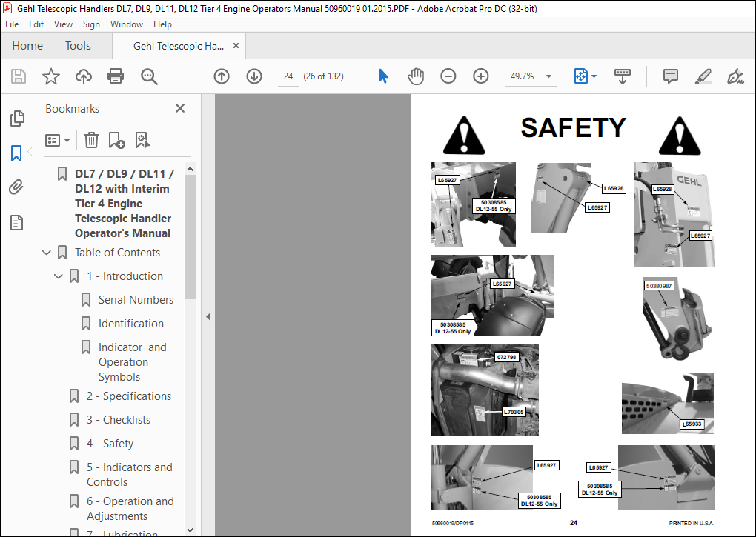Choose the Selection arrow tool

383,76
